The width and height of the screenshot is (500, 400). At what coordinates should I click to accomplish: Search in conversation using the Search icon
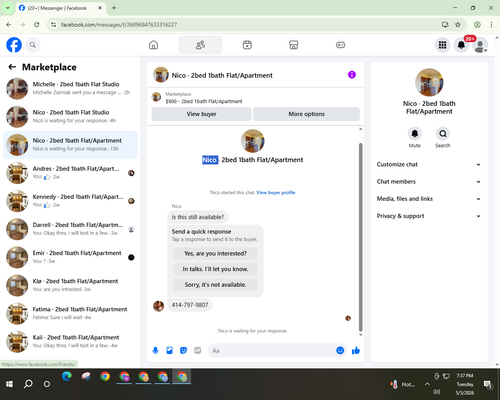pos(443,134)
